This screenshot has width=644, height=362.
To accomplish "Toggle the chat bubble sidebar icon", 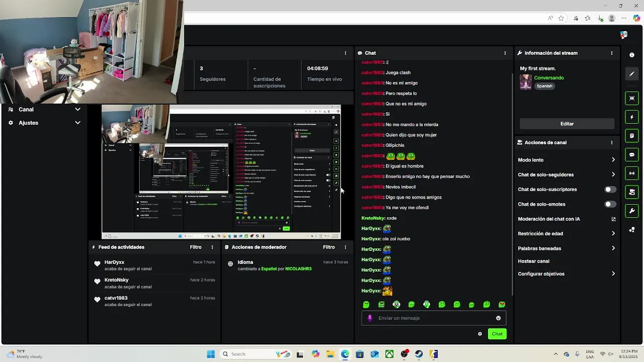I will 632,155.
